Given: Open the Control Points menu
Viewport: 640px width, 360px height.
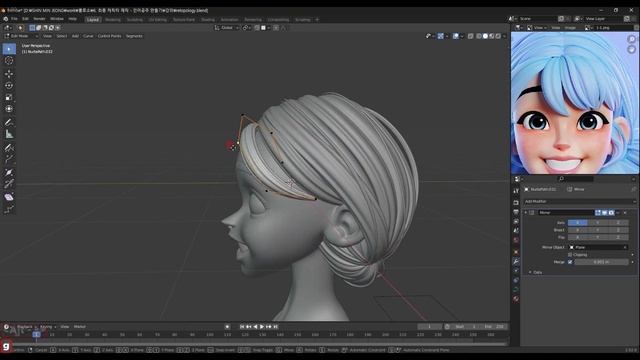Looking at the screenshot, I should (x=109, y=36).
